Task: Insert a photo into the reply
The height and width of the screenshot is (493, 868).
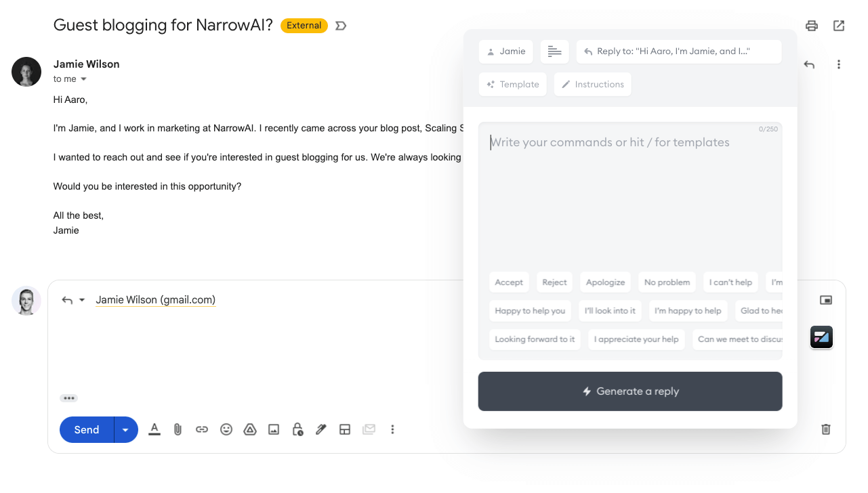Action: [273, 429]
